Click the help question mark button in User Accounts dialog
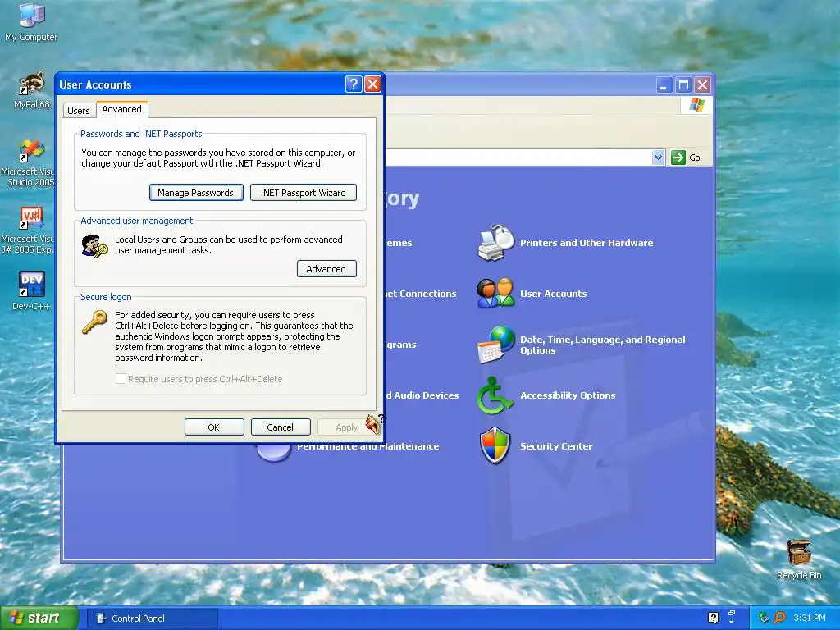The image size is (840, 630). [x=354, y=84]
